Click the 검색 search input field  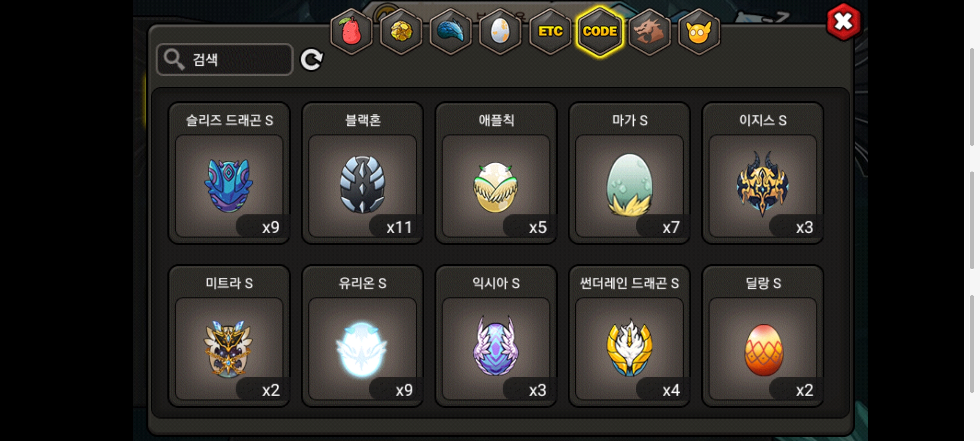[x=225, y=60]
